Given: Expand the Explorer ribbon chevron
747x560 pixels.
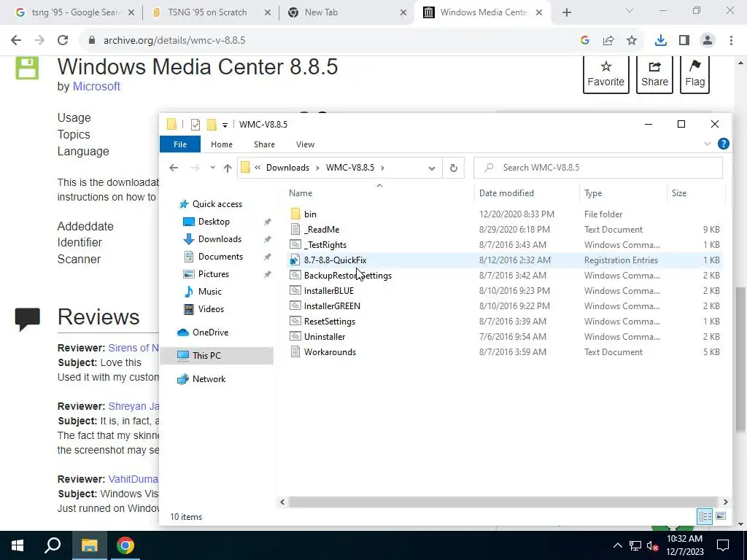Looking at the screenshot, I should click(x=708, y=144).
